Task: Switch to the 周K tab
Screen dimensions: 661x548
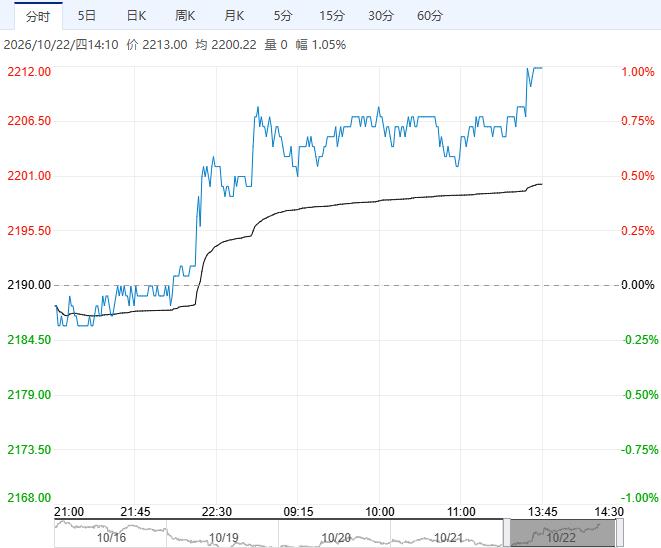Action: (185, 16)
